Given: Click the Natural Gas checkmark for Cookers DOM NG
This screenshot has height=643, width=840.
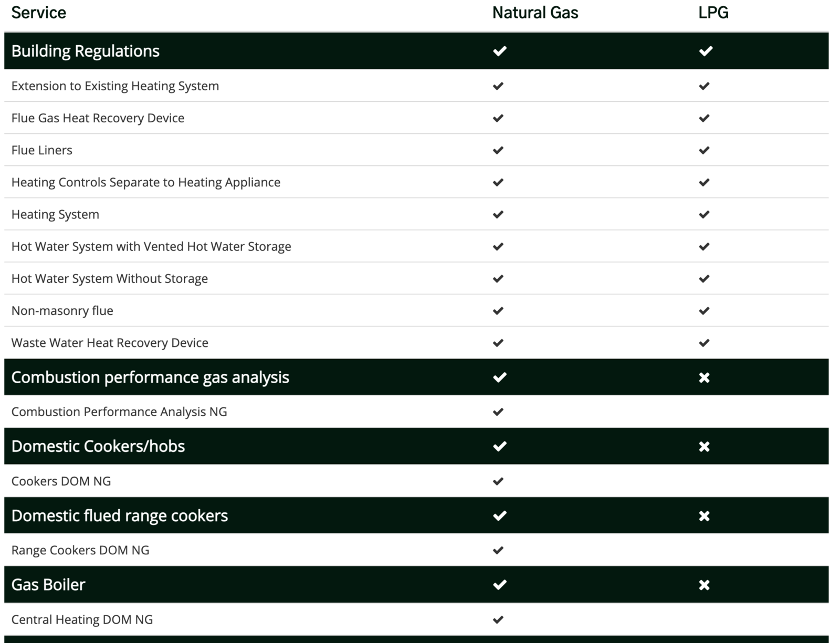Looking at the screenshot, I should pyautogui.click(x=498, y=481).
